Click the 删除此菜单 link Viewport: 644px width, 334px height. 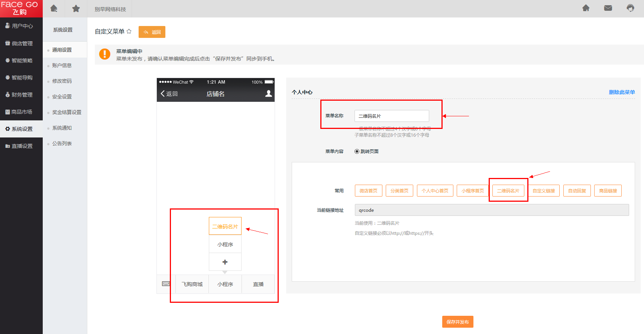621,92
